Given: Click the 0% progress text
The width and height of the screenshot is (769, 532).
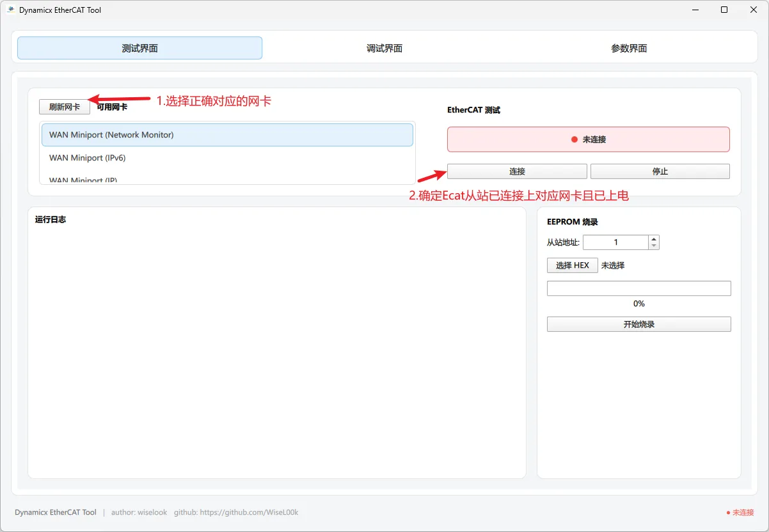Looking at the screenshot, I should click(x=639, y=304).
